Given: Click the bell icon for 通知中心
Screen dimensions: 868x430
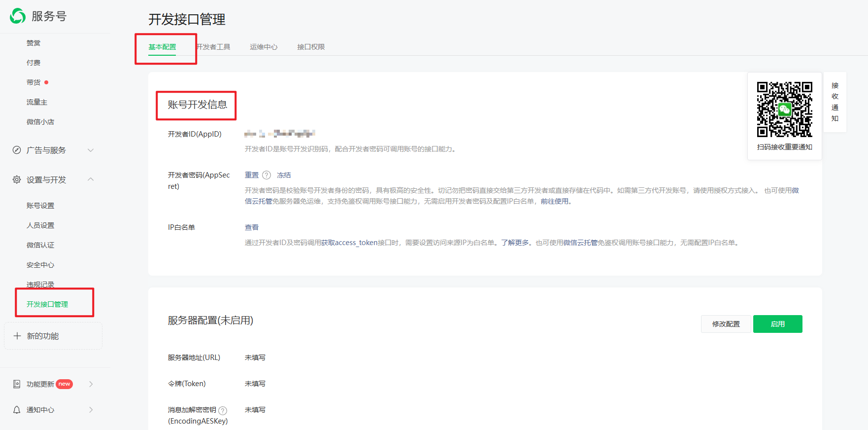Looking at the screenshot, I should point(17,410).
